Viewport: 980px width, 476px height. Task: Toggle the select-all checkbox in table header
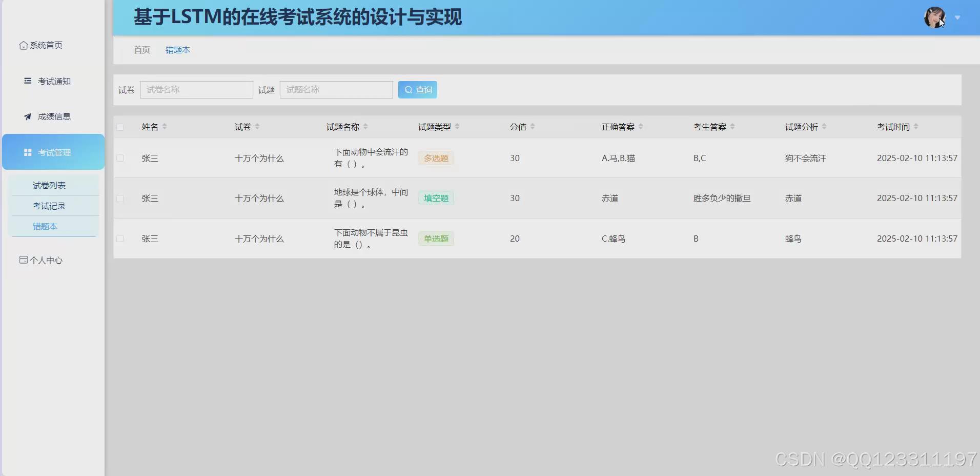120,127
